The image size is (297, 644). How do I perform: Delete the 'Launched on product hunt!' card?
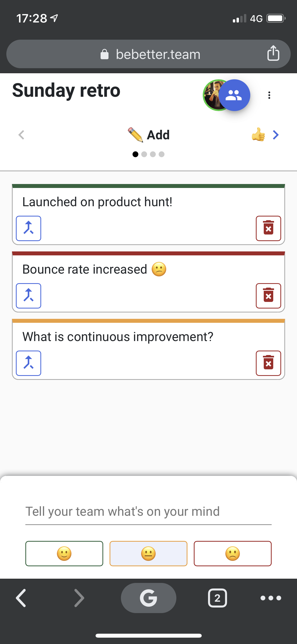[x=268, y=228]
